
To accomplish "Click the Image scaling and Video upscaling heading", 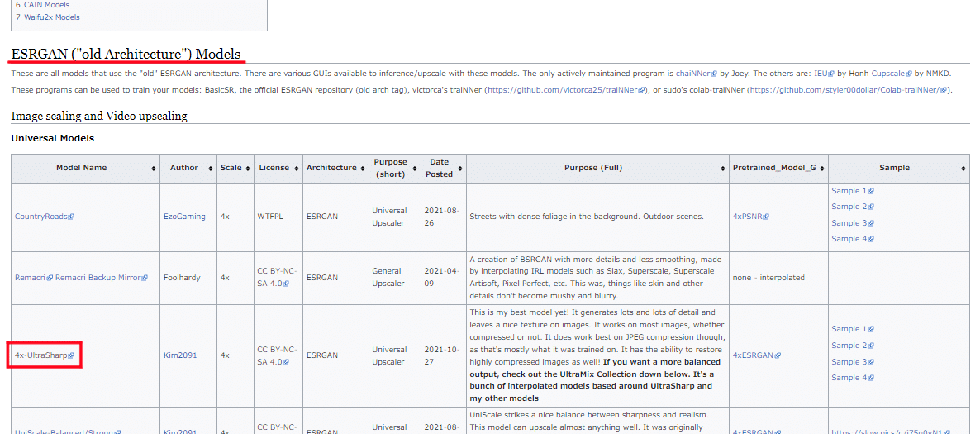I will click(99, 116).
